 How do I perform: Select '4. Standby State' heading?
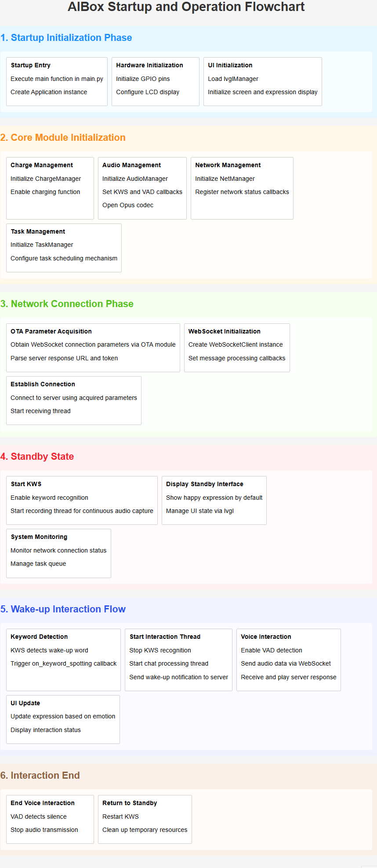37,457
